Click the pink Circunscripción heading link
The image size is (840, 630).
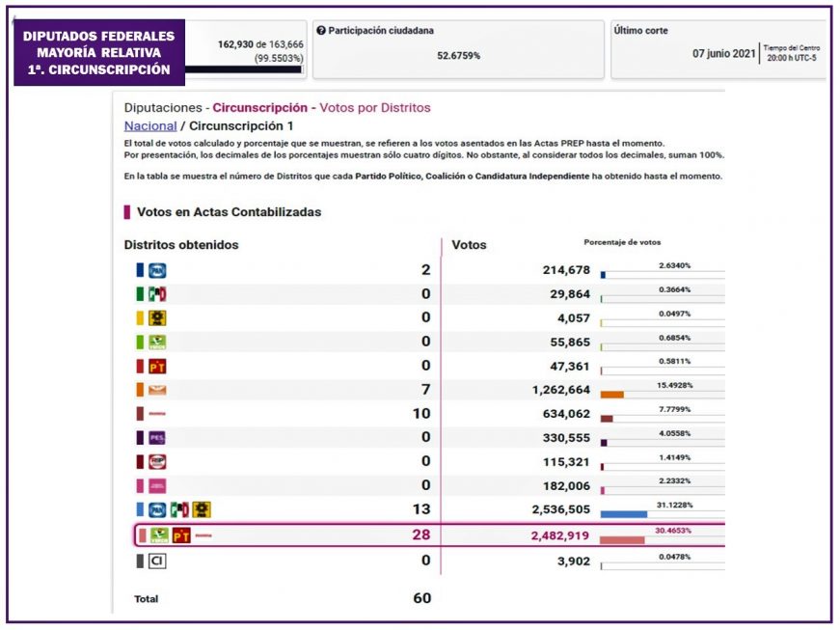pos(259,108)
